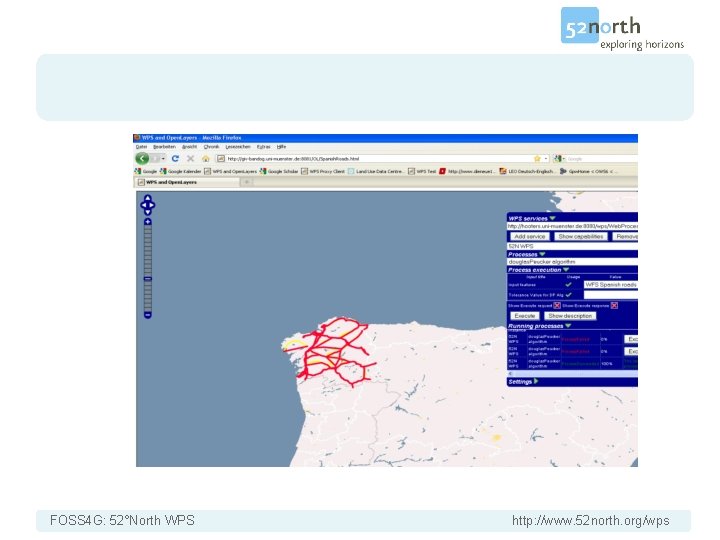Click the Google search engine icon
The image size is (720, 540).
557,158
